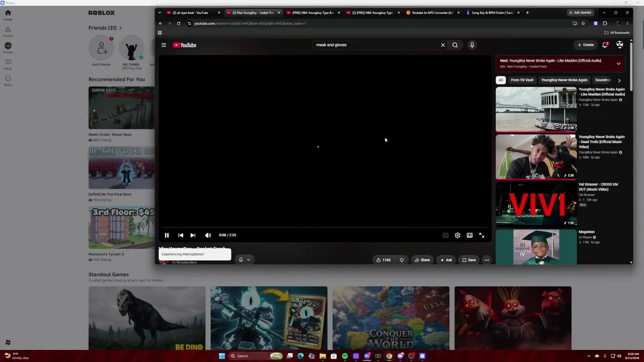Open Roblox Charts in sidebar

8,32
